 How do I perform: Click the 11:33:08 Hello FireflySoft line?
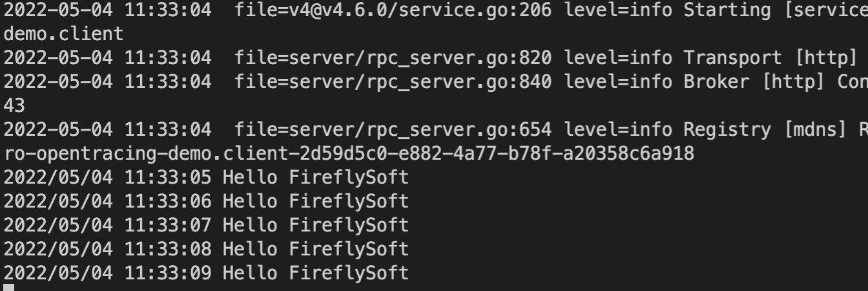pyautogui.click(x=206, y=250)
